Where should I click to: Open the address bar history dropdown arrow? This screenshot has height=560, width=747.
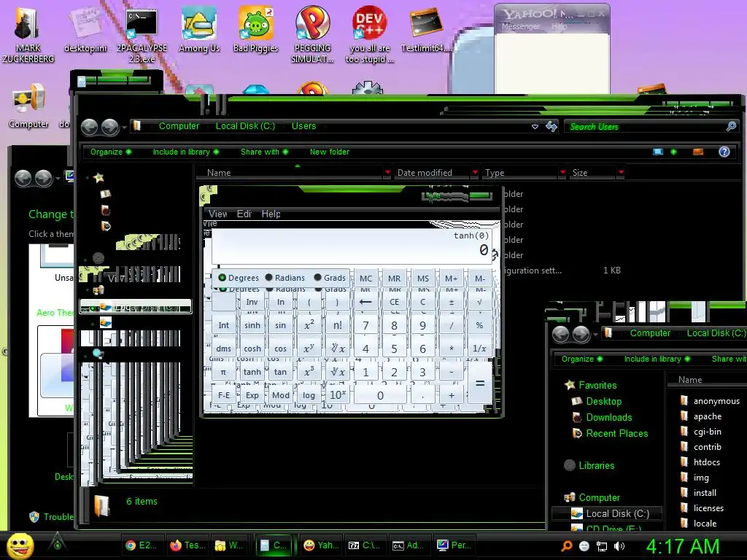[535, 127]
